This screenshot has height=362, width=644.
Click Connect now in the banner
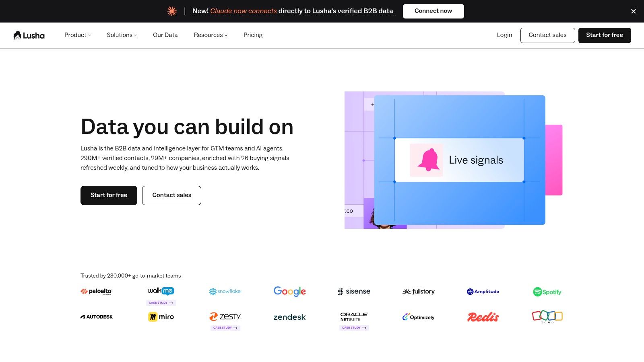point(433,11)
